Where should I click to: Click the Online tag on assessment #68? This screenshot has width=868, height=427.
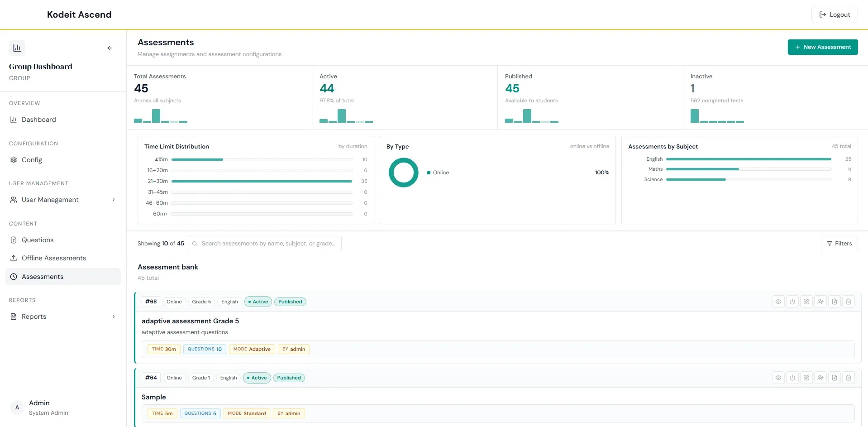(174, 302)
